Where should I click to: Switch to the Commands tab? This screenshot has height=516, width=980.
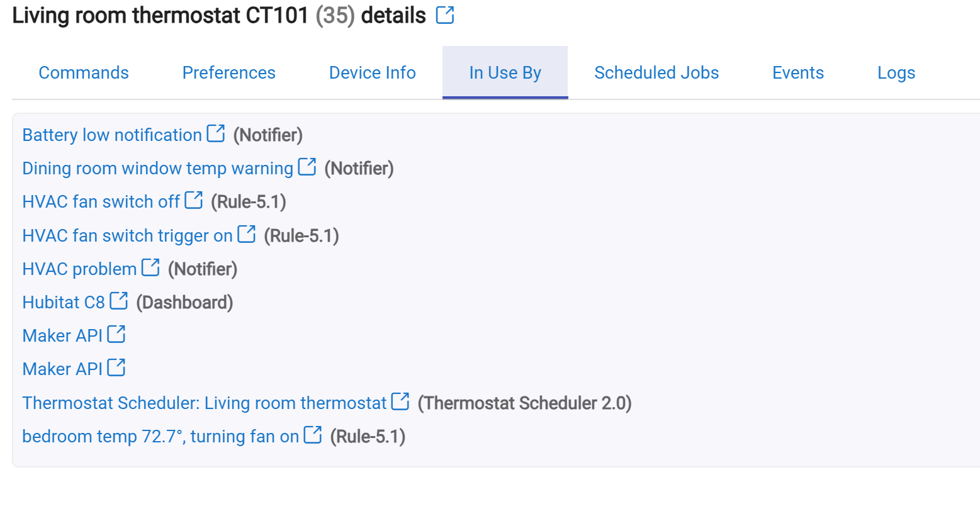(x=84, y=73)
